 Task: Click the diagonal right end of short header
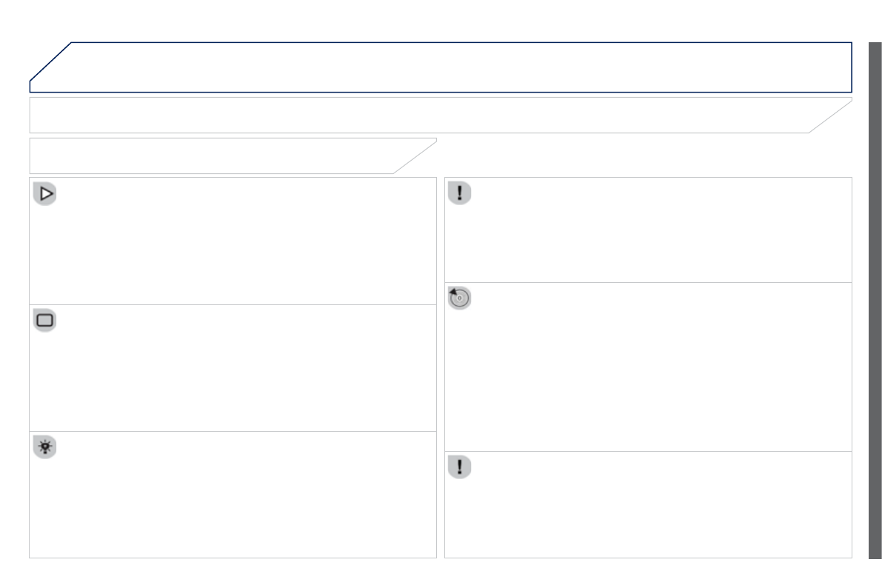[415, 156]
